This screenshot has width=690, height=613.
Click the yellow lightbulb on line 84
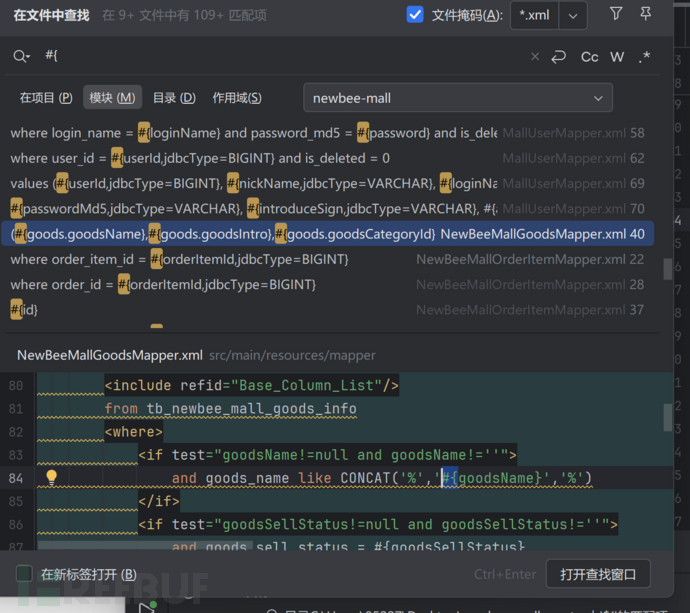[52, 477]
